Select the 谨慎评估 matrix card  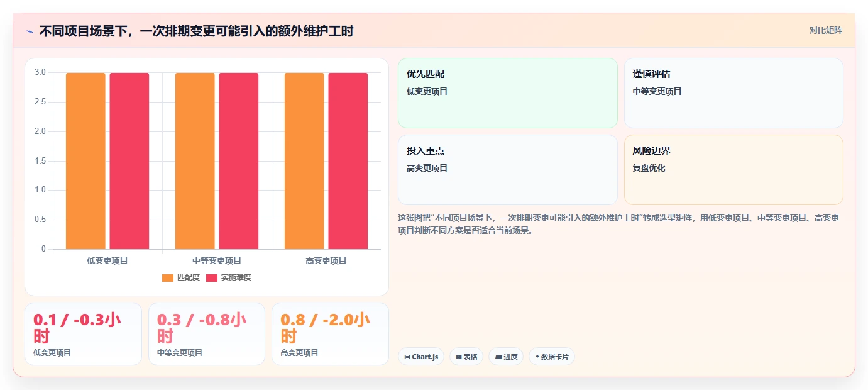[x=733, y=93]
